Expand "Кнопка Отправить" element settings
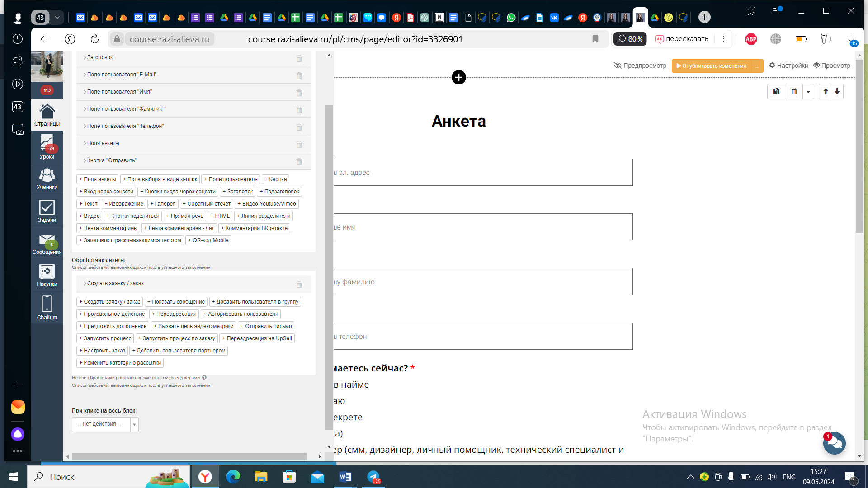Screen dimensions: 868x488 112,160
